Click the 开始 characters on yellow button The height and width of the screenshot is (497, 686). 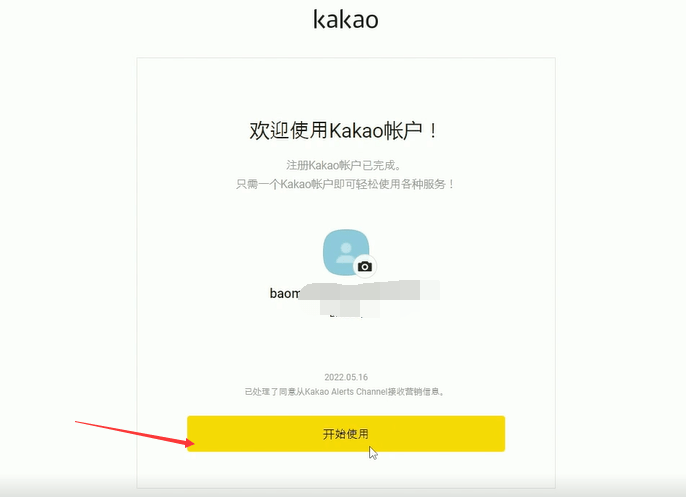pos(334,434)
